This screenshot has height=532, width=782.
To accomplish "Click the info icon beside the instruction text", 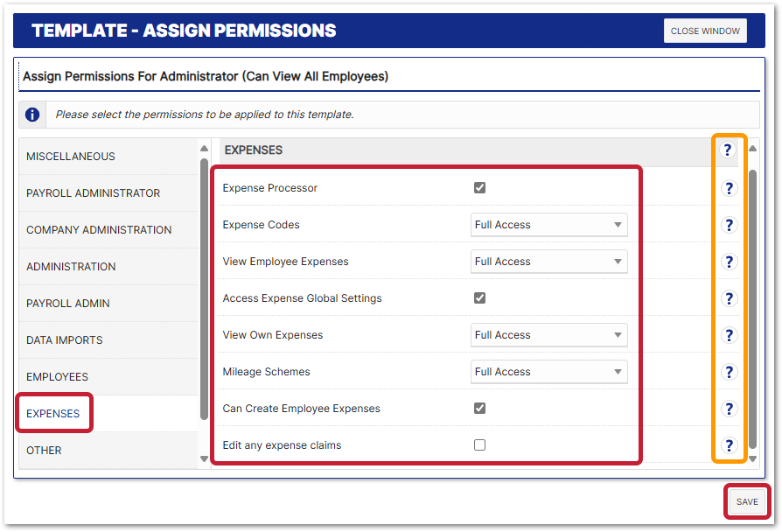I will click(x=32, y=115).
